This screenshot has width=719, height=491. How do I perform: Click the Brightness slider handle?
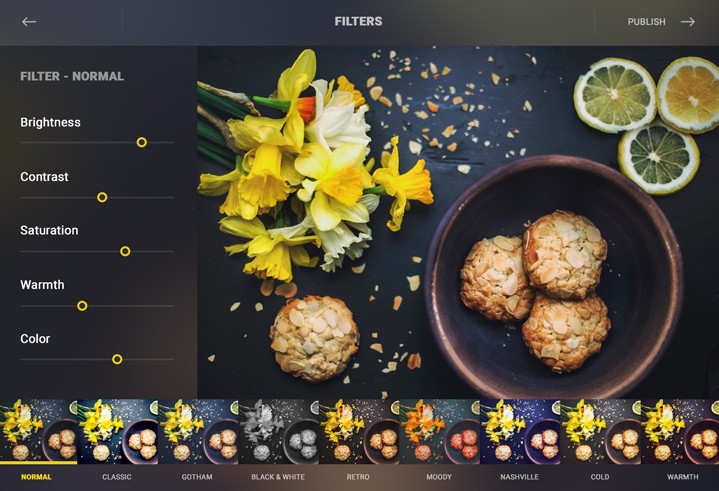(142, 143)
